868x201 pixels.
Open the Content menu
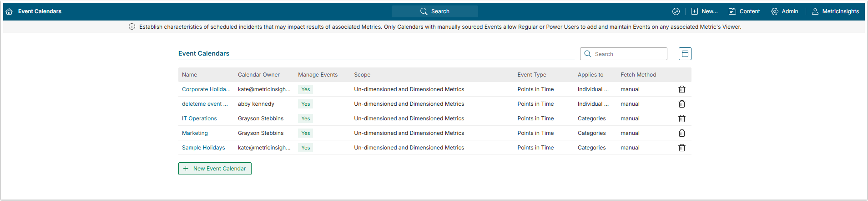pyautogui.click(x=744, y=11)
